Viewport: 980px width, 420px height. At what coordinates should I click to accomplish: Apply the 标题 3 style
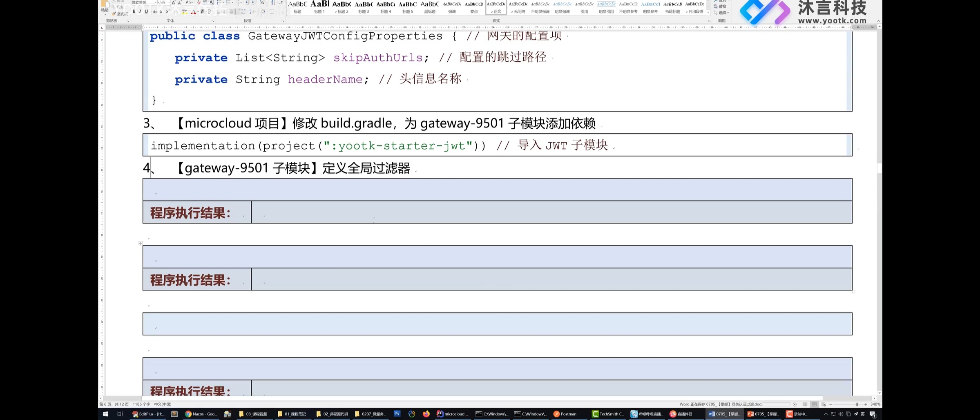[x=364, y=7]
